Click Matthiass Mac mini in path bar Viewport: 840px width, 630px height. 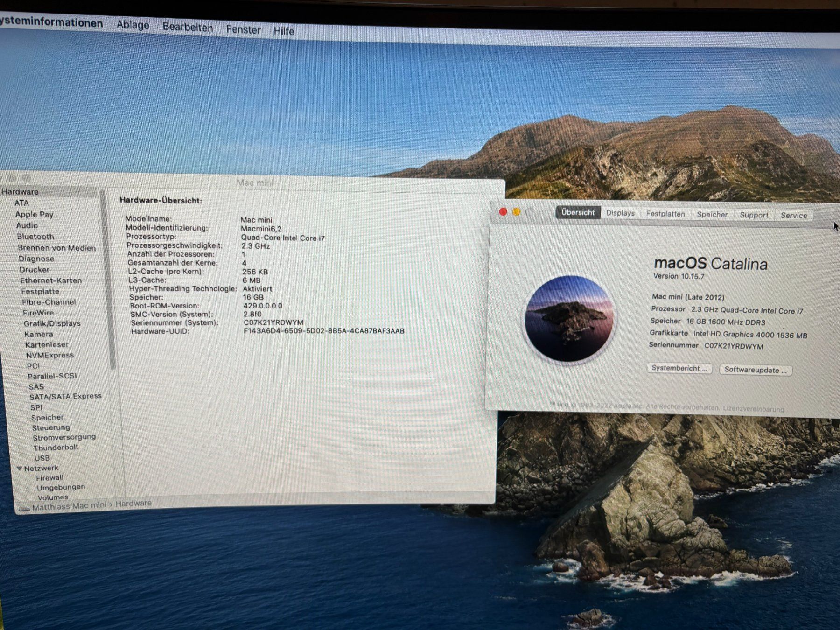69,506
